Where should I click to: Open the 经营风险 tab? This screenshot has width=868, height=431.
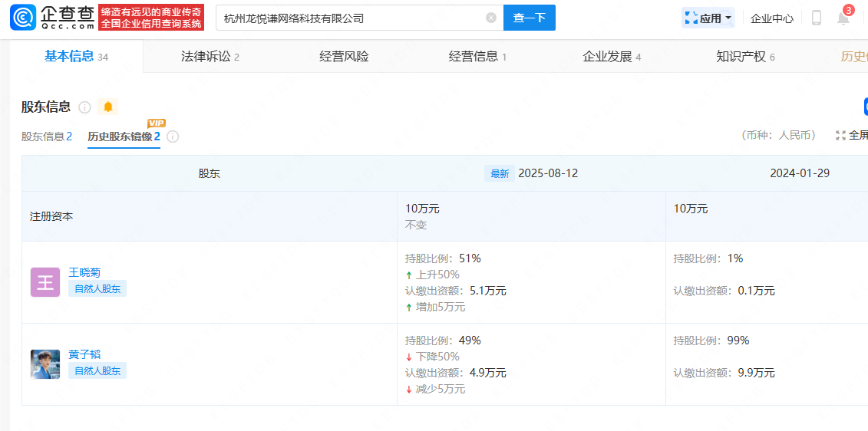tap(344, 57)
